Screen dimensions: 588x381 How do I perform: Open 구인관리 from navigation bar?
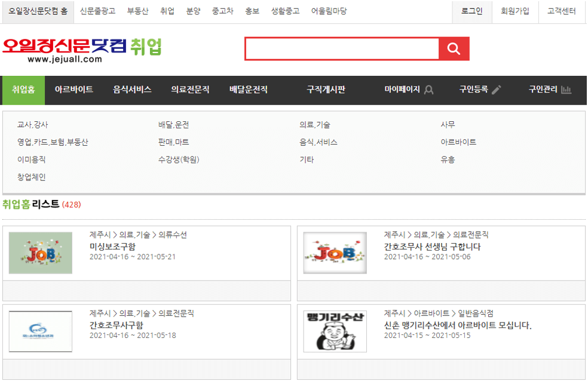[x=543, y=90]
